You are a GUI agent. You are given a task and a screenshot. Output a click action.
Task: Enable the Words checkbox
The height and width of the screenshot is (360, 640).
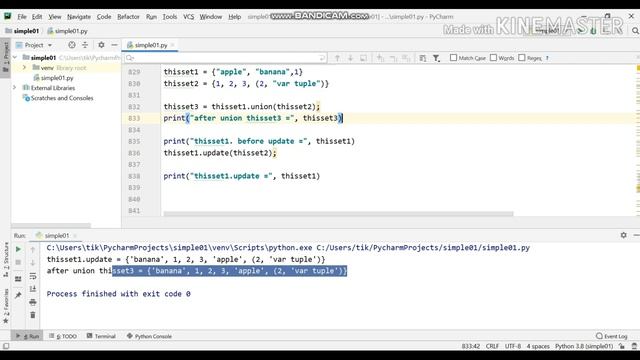click(x=493, y=58)
